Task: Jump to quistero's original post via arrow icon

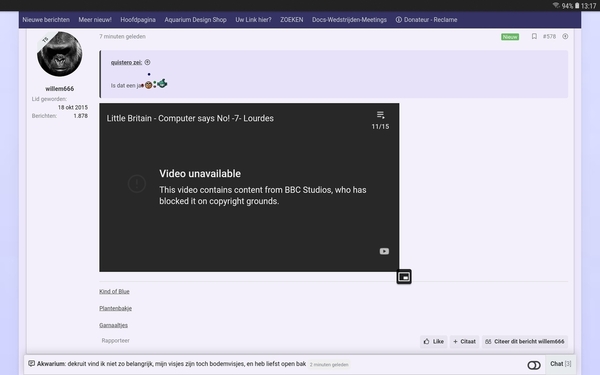Action: click(x=147, y=62)
